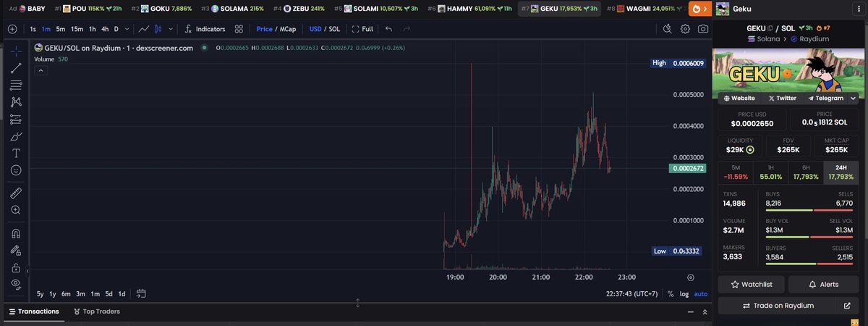Show chart values in SOL

tap(334, 29)
